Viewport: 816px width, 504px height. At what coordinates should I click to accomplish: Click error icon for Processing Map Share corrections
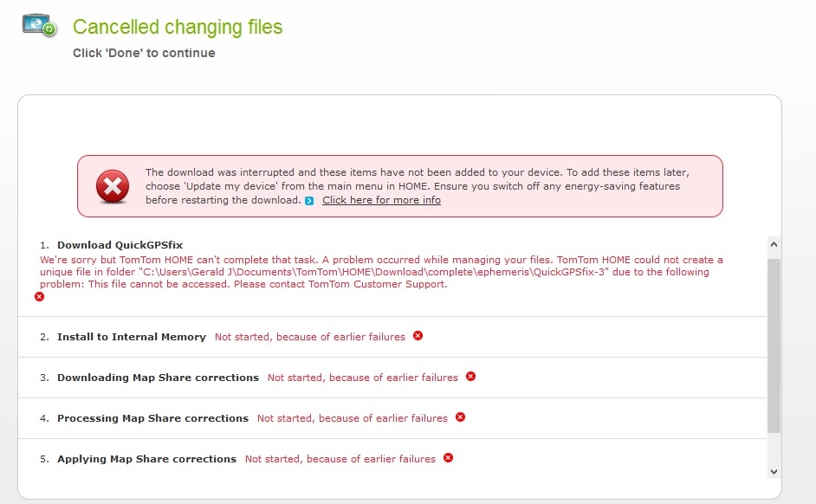click(460, 417)
